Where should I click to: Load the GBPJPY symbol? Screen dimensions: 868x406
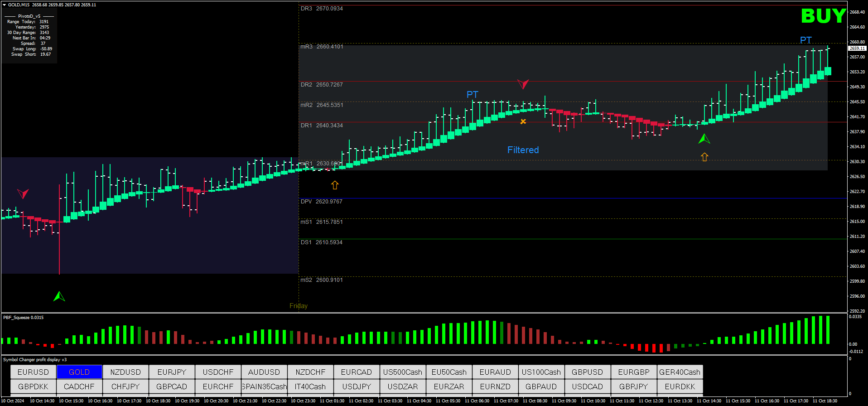pos(633,387)
